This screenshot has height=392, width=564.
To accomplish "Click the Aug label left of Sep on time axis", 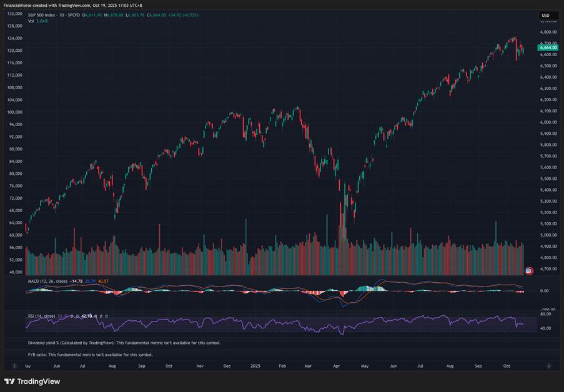I will [112, 366].
